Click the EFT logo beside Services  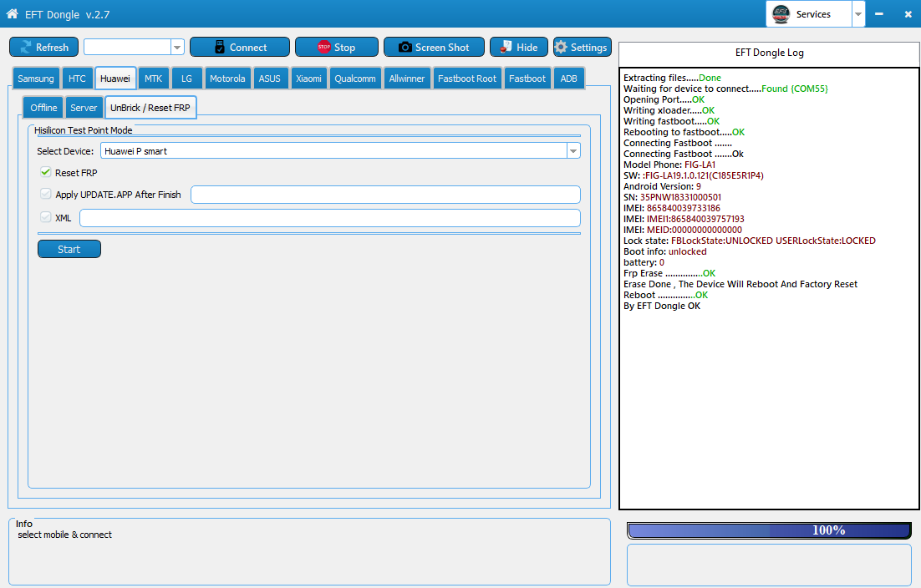[x=781, y=14]
